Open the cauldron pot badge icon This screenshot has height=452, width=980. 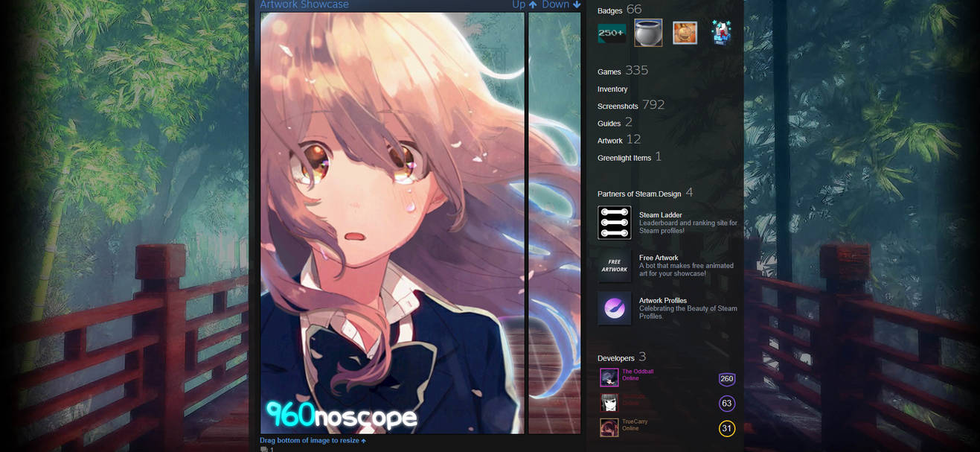click(x=648, y=33)
